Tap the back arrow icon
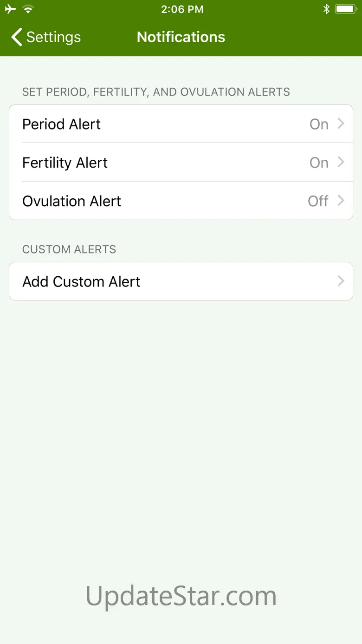Screen dimensions: 362x644 pyautogui.click(x=17, y=37)
